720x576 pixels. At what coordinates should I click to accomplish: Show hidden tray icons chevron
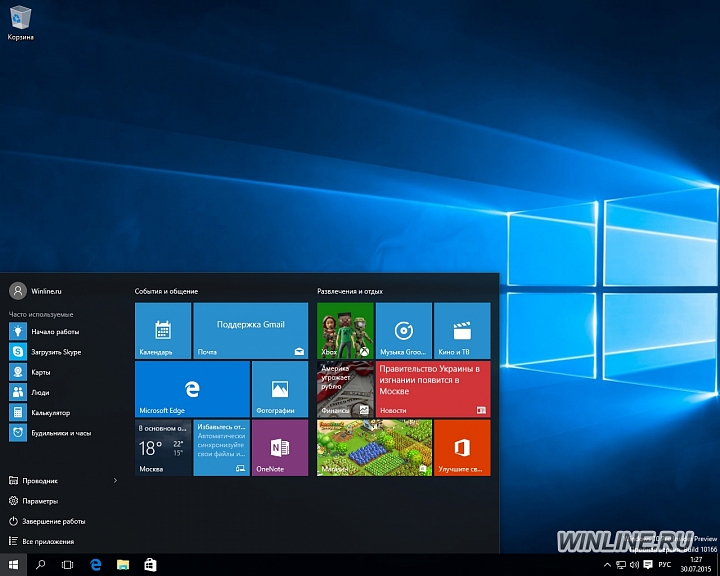pyautogui.click(x=607, y=565)
